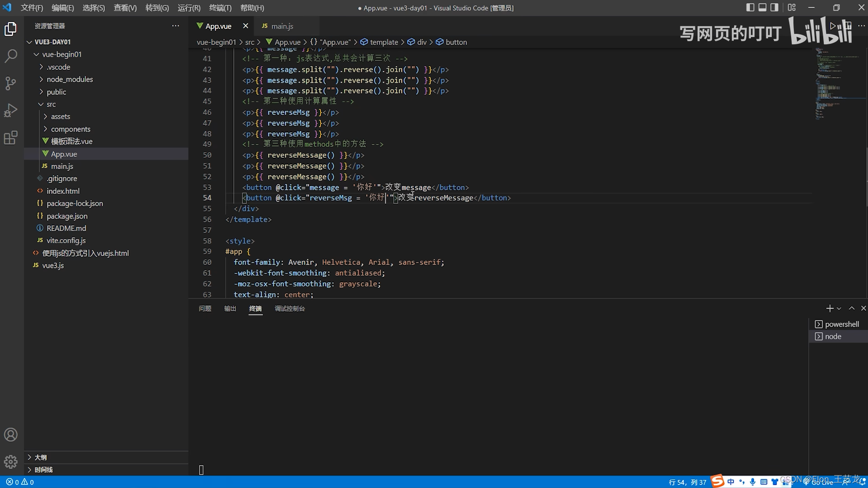The height and width of the screenshot is (488, 868).
Task: Click the template breadcrumb segment
Action: [379, 42]
